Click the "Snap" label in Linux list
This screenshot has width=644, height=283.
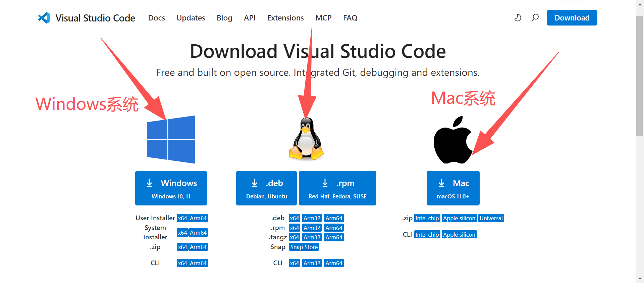278,247
